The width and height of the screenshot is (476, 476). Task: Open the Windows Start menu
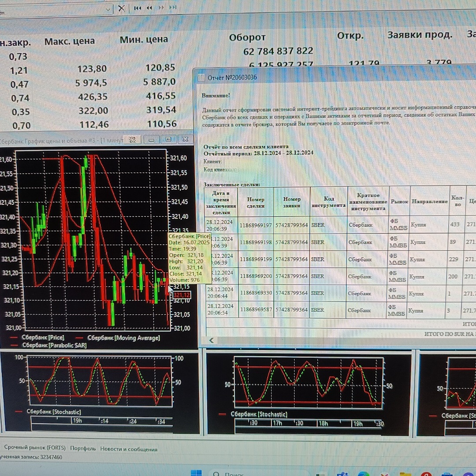(x=196, y=473)
